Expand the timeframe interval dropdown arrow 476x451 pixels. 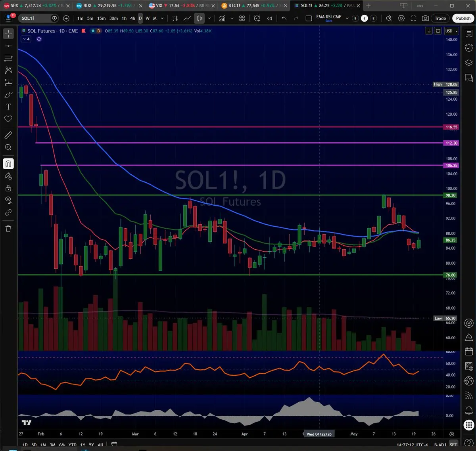[162, 18]
